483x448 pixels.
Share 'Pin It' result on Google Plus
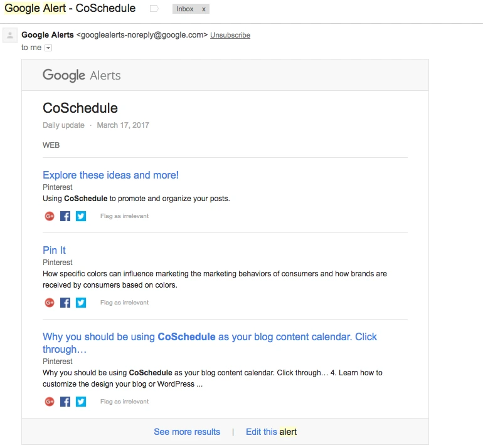coord(50,303)
